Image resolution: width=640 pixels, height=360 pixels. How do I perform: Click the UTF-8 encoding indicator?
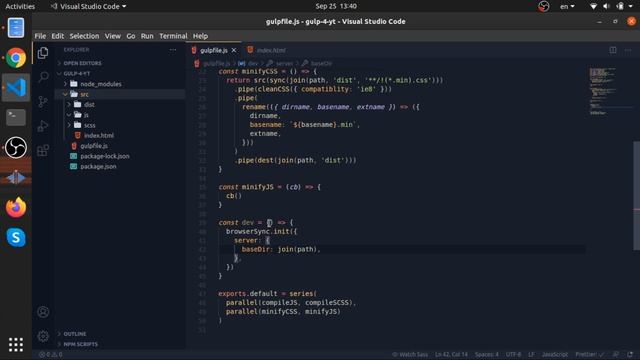(x=513, y=355)
